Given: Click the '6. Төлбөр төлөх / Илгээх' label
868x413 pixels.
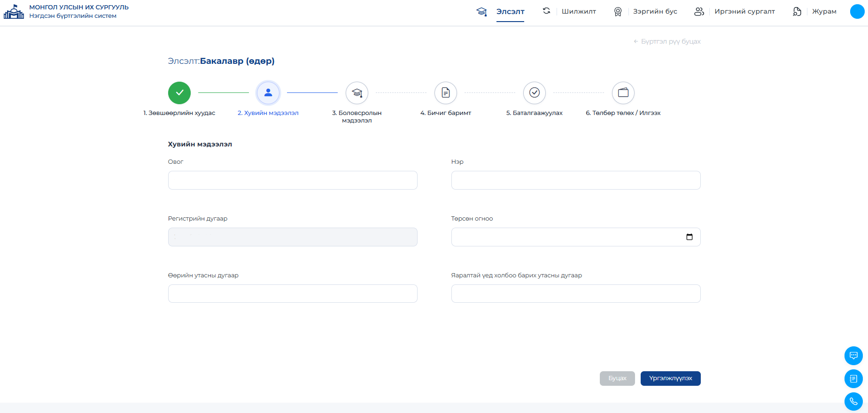Looking at the screenshot, I should 623,113.
